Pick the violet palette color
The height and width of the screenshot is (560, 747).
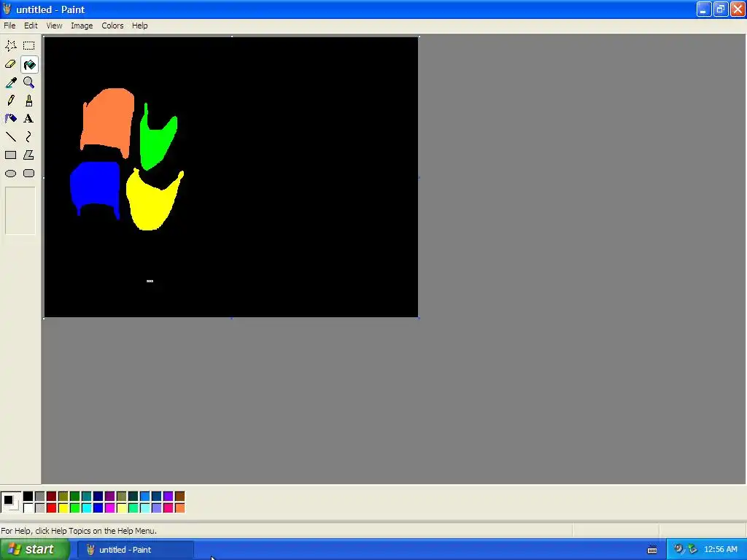coord(169,496)
